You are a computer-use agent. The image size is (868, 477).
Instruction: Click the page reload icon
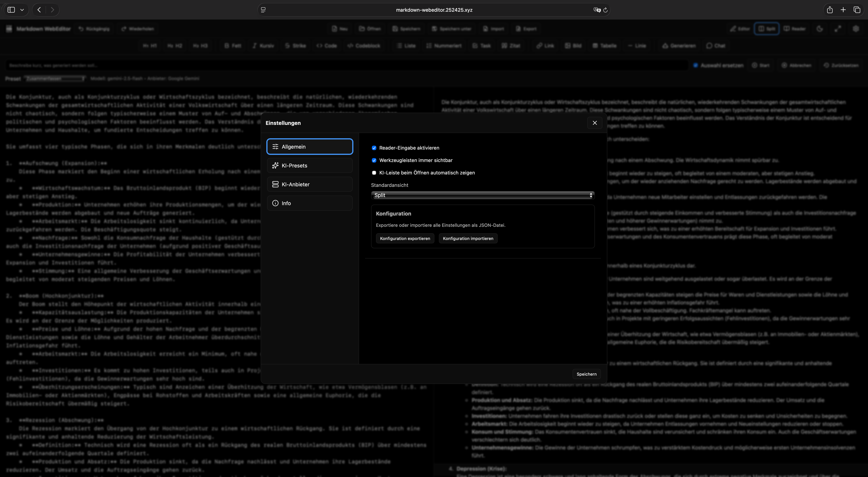(x=605, y=10)
